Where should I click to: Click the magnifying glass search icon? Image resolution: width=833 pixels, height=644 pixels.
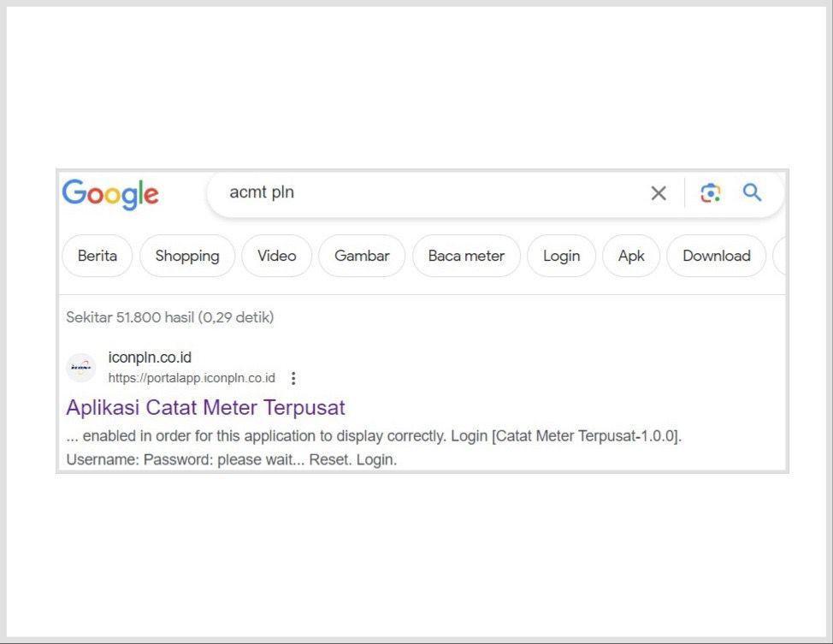click(x=752, y=192)
